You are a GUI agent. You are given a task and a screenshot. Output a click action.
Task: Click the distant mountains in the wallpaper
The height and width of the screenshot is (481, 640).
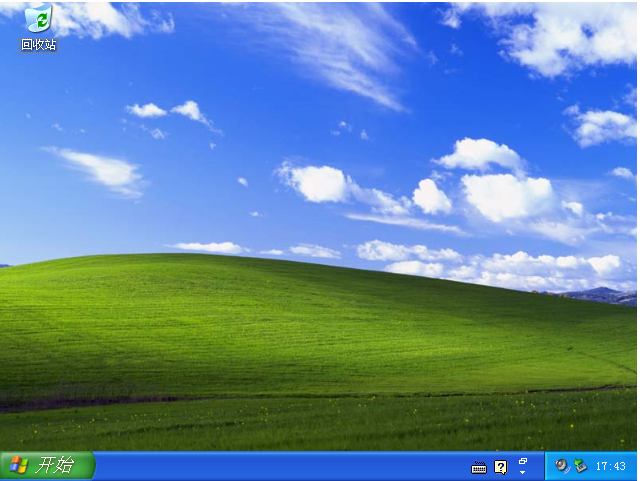tap(600, 295)
